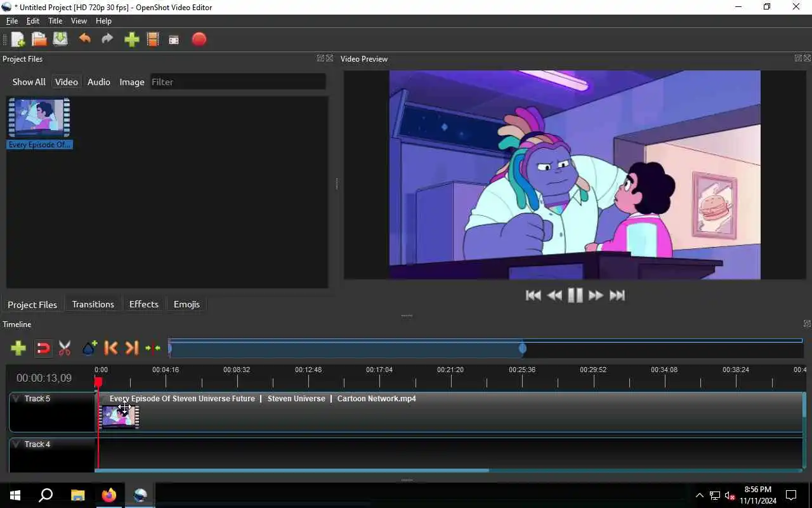Image resolution: width=812 pixels, height=508 pixels.
Task: Jump to the next marker
Action: [132, 348]
